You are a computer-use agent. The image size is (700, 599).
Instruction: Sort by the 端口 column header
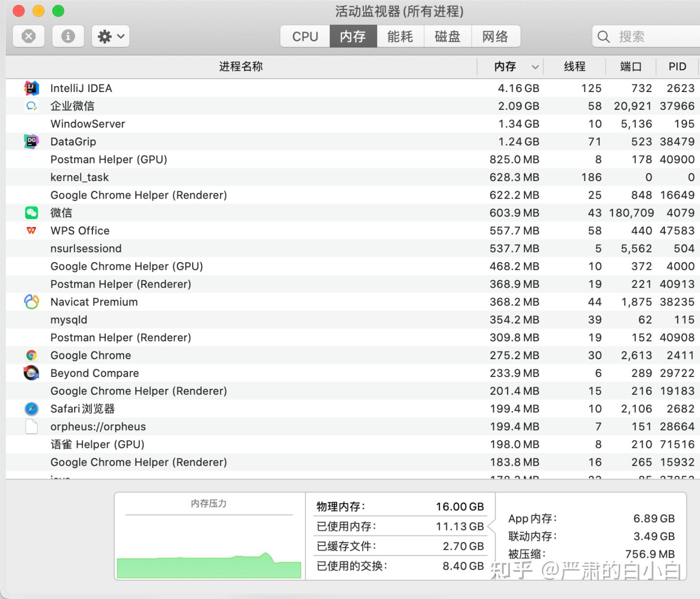pos(631,67)
